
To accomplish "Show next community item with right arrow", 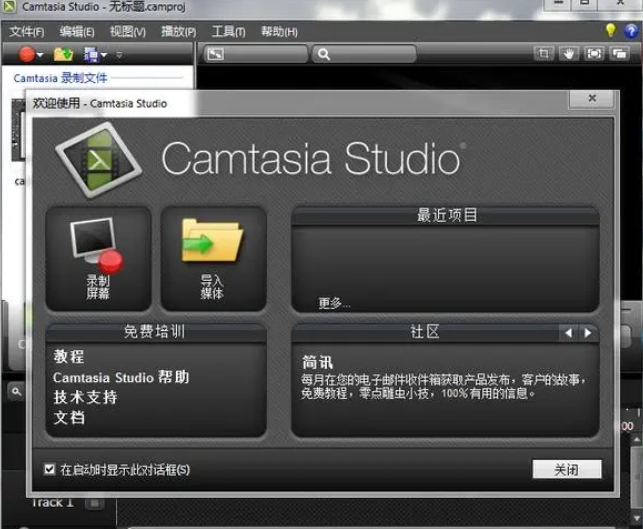I will pyautogui.click(x=588, y=333).
